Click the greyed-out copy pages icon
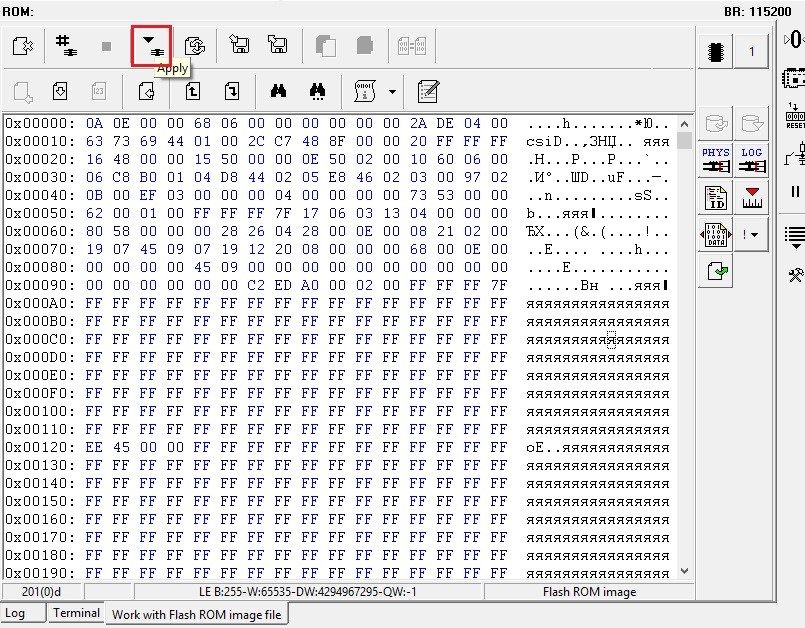Image resolution: width=805 pixels, height=628 pixels. pyautogui.click(x=325, y=46)
